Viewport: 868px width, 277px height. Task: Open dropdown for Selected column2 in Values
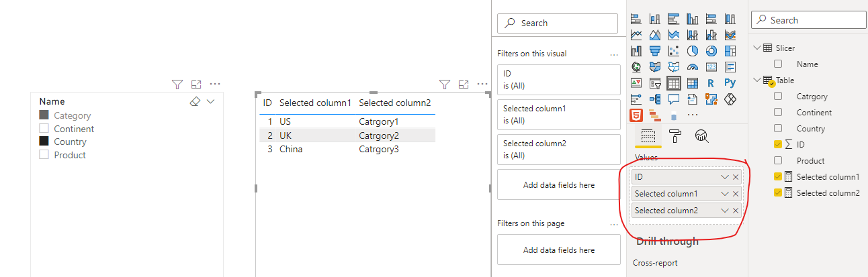[x=725, y=211]
